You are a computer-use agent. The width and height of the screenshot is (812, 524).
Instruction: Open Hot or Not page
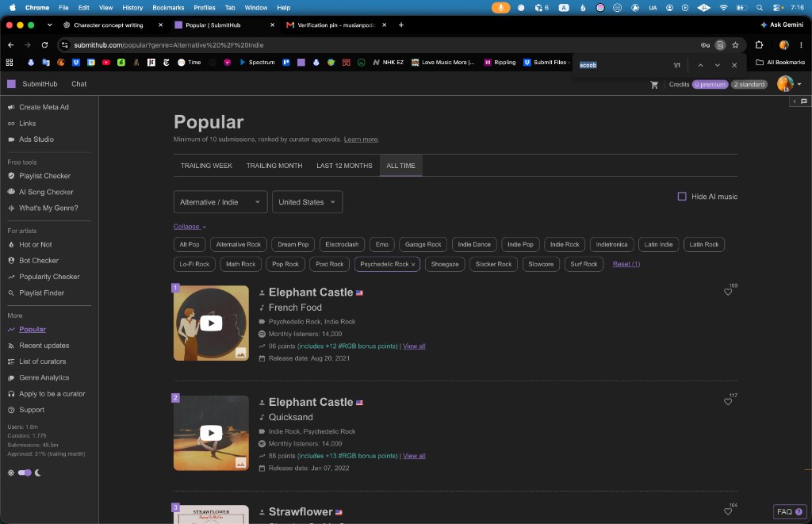(x=35, y=244)
